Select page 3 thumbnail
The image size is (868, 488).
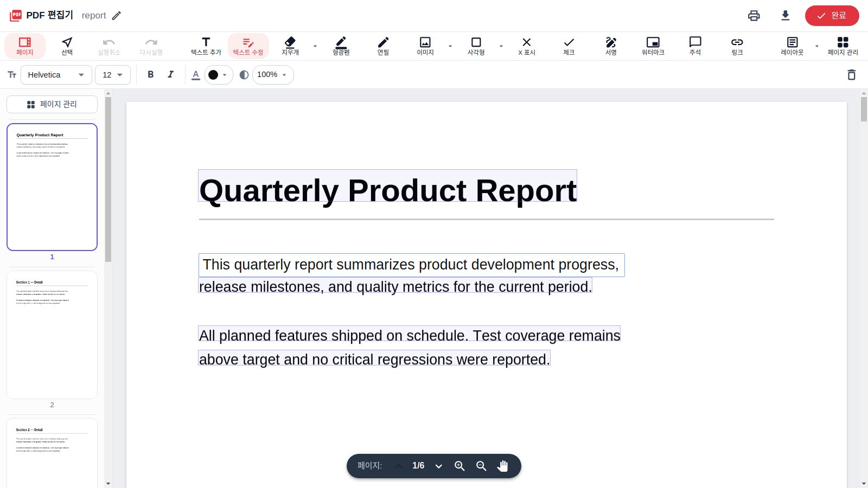[52, 453]
